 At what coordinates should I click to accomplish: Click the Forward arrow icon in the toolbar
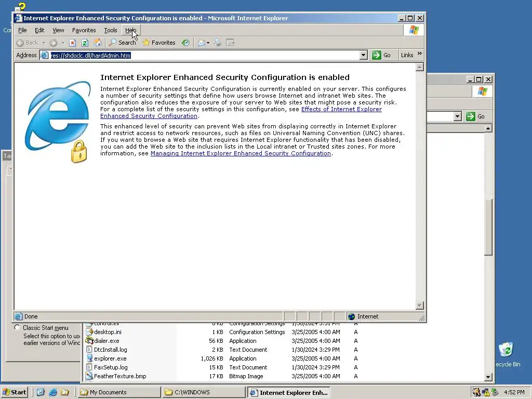pos(54,43)
